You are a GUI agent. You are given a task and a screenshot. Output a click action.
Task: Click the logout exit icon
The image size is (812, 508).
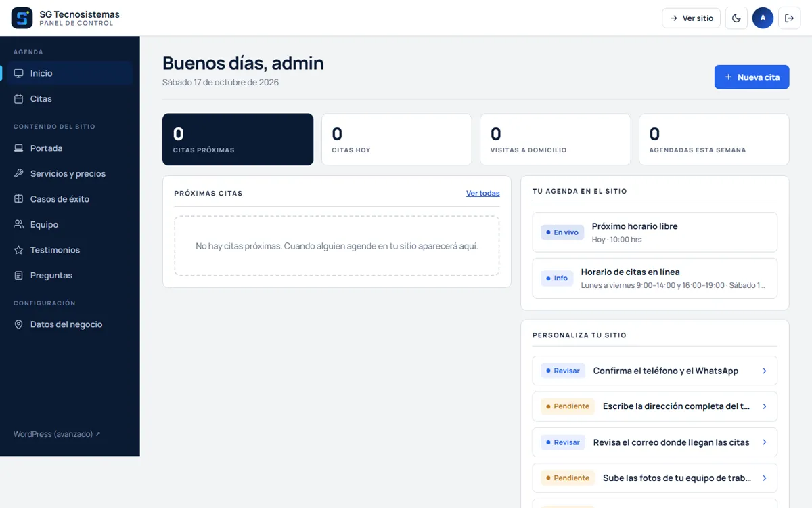point(789,18)
